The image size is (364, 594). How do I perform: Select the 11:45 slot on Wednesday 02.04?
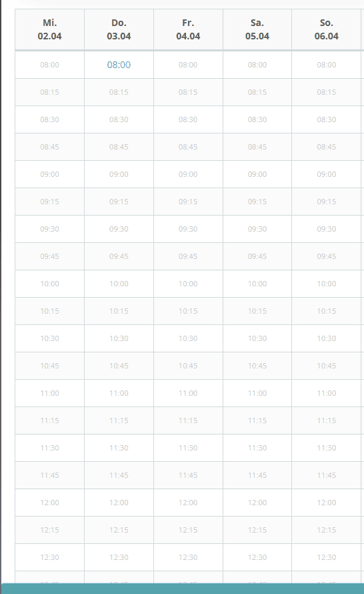tap(49, 475)
